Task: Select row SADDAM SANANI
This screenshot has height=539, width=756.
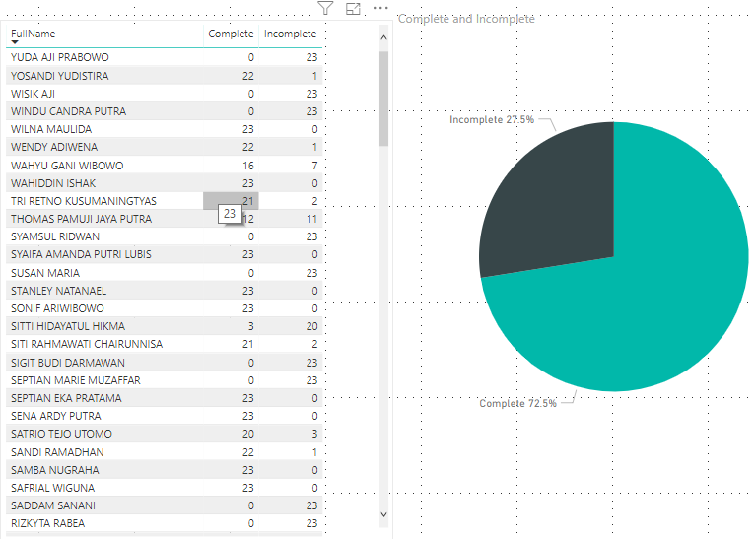Action: pos(164,505)
